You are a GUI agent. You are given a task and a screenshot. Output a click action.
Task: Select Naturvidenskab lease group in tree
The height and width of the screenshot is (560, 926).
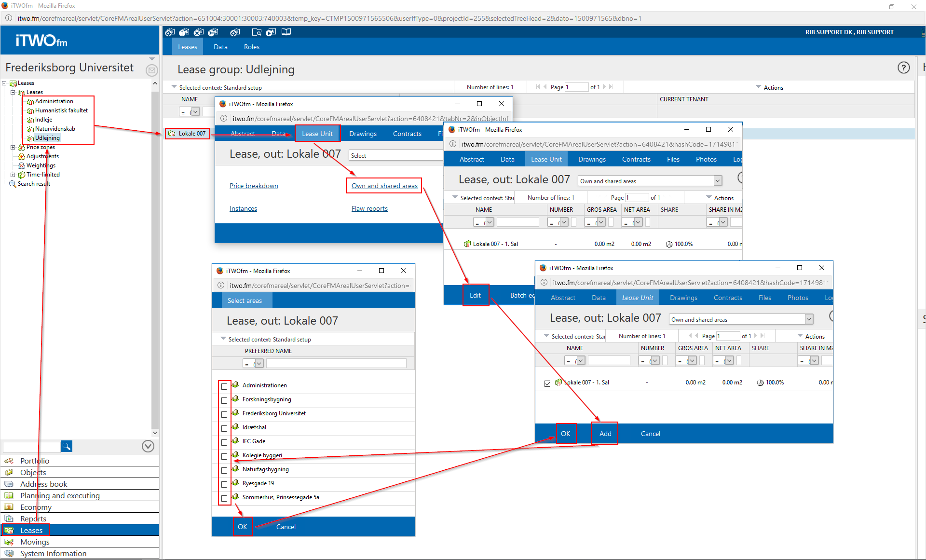click(55, 129)
